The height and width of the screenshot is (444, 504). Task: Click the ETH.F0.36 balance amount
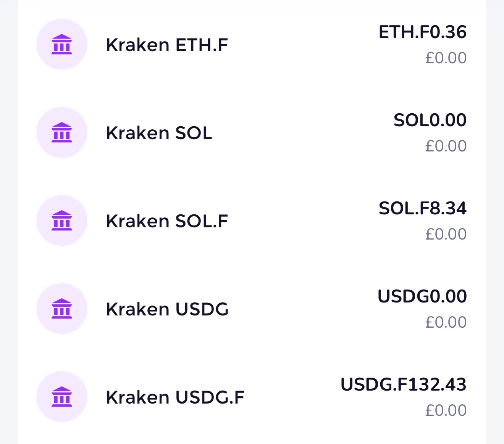click(x=422, y=32)
